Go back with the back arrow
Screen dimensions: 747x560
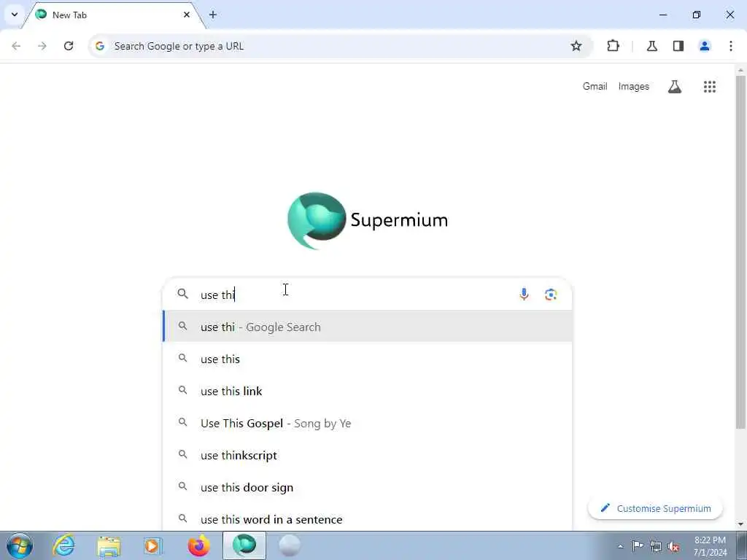click(16, 46)
